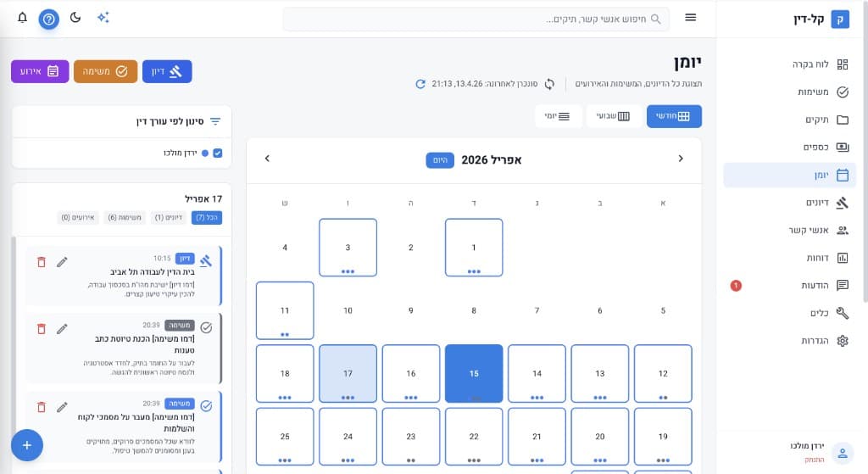Click the sync refresh icon
The height and width of the screenshot is (474, 868).
(x=420, y=84)
